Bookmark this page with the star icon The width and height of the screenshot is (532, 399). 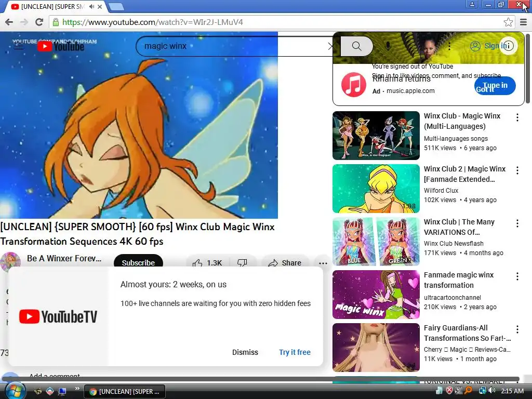click(508, 22)
